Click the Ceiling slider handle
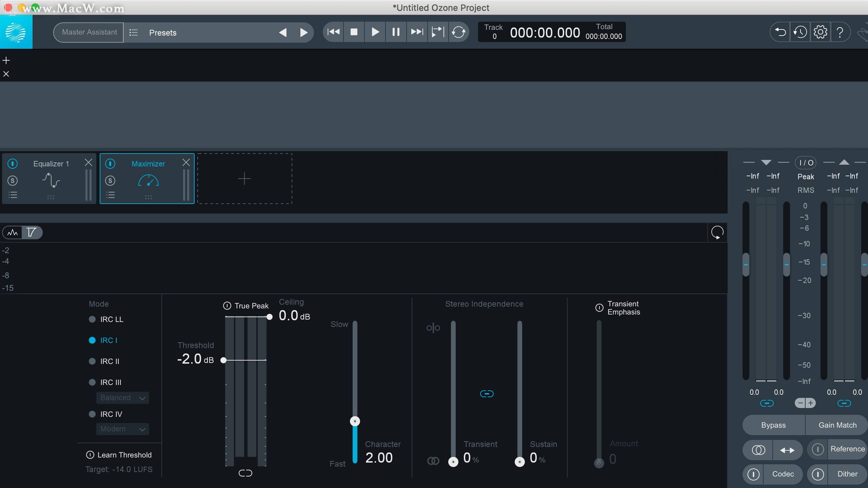 point(270,317)
